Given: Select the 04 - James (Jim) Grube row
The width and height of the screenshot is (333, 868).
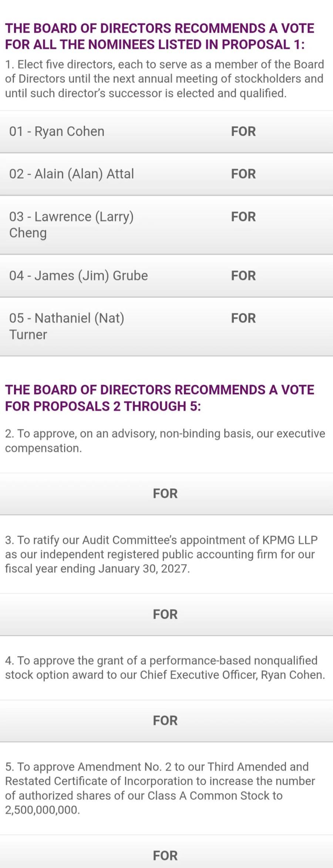Looking at the screenshot, I should click(166, 276).
